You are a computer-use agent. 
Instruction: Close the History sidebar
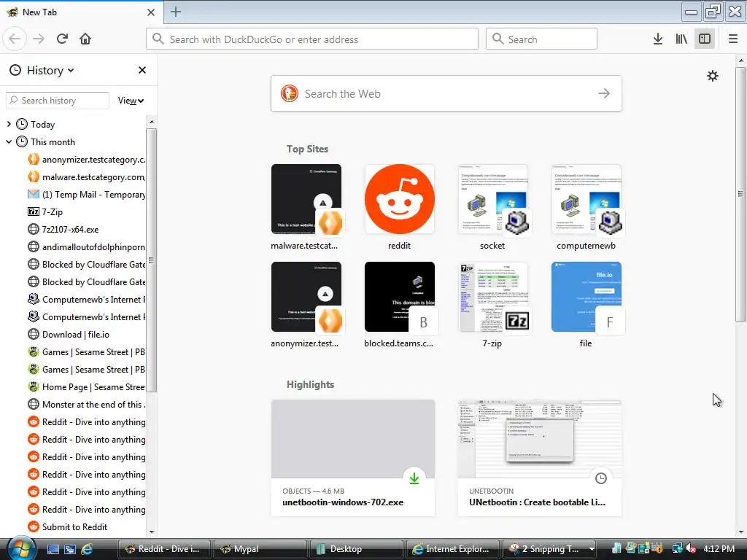142,70
